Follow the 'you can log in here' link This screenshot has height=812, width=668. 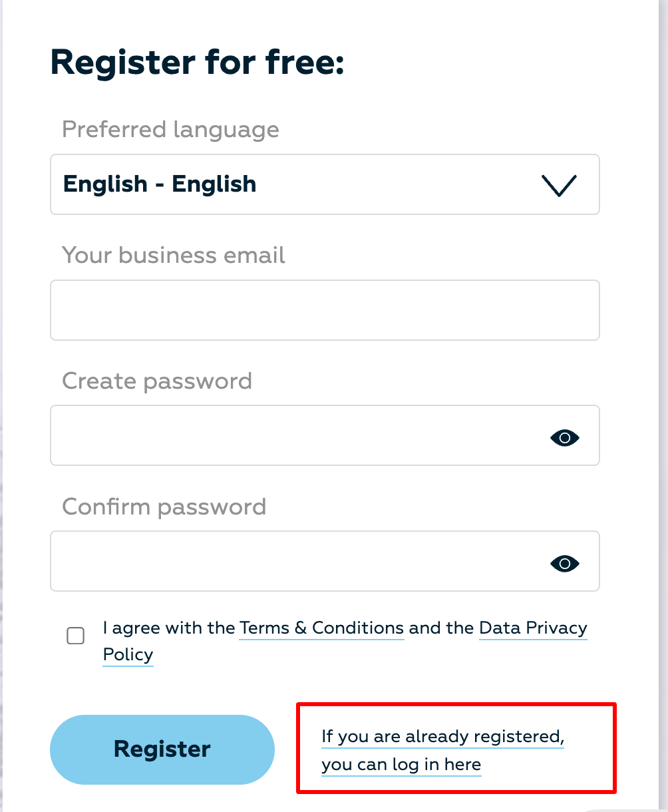(401, 765)
